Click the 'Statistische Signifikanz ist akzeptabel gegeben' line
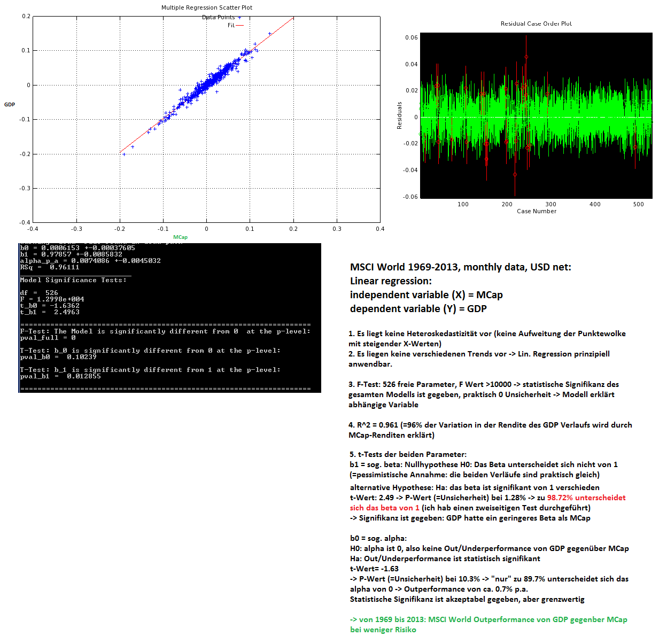Image resolution: width=667 pixels, height=644 pixels. (x=467, y=599)
